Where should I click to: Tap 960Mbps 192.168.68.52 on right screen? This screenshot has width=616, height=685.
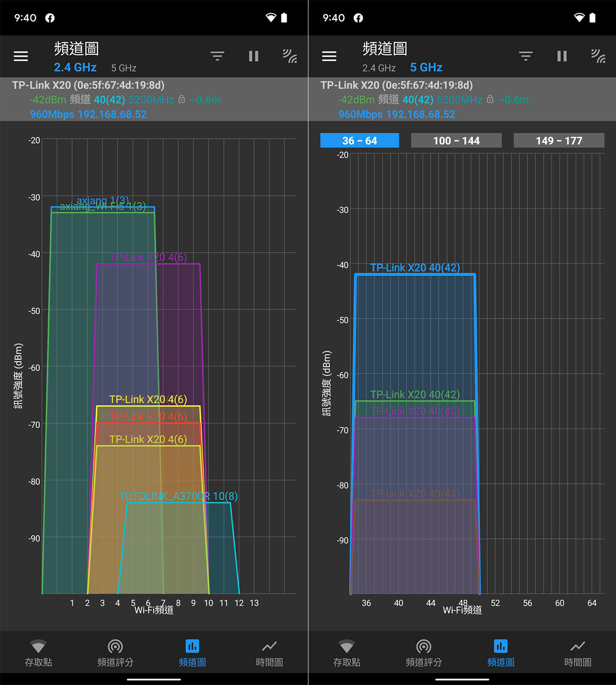coord(397,114)
